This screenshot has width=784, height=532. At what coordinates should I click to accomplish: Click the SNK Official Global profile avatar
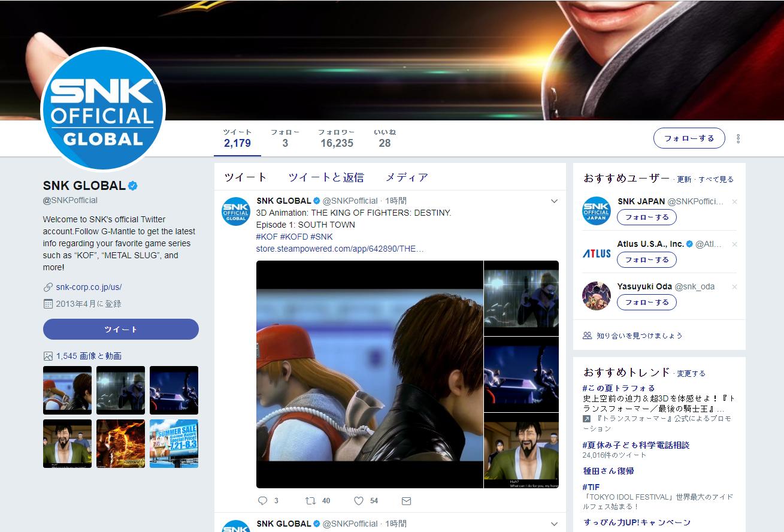tap(102, 110)
